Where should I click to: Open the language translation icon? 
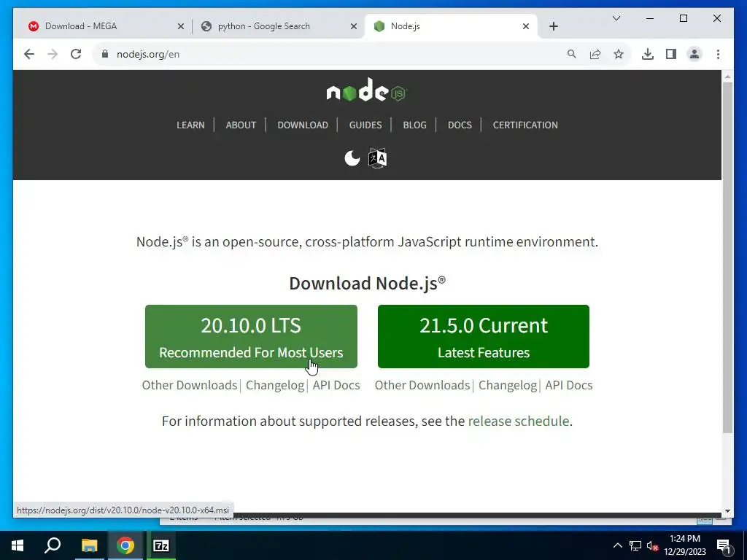point(377,158)
